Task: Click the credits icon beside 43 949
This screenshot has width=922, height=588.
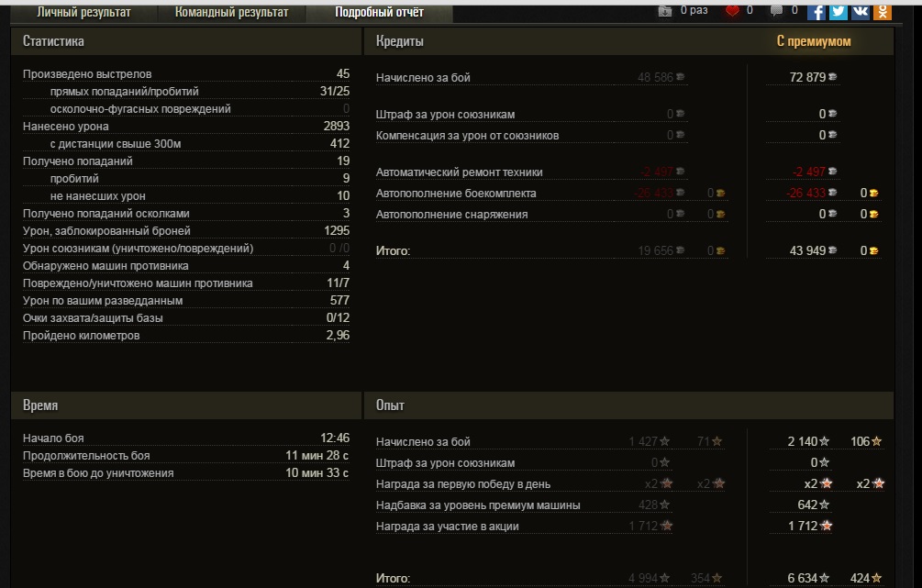Action: click(833, 250)
